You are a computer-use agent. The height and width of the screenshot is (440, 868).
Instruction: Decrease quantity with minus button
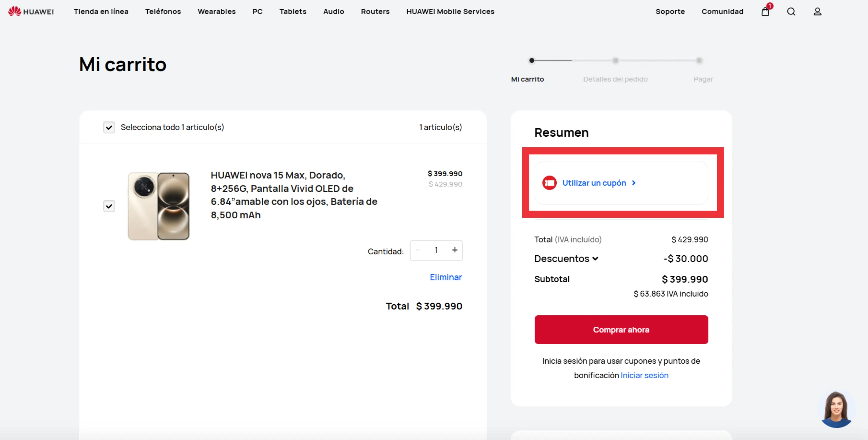click(x=418, y=250)
